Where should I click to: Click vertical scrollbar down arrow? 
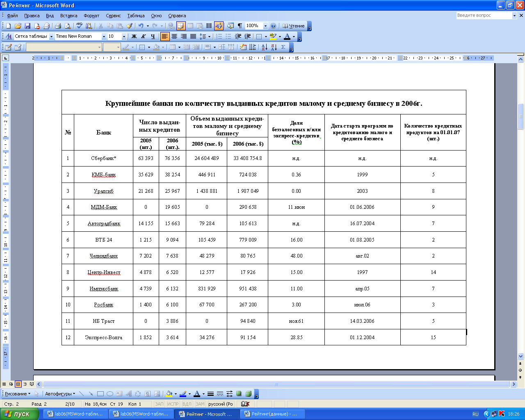(x=521, y=356)
